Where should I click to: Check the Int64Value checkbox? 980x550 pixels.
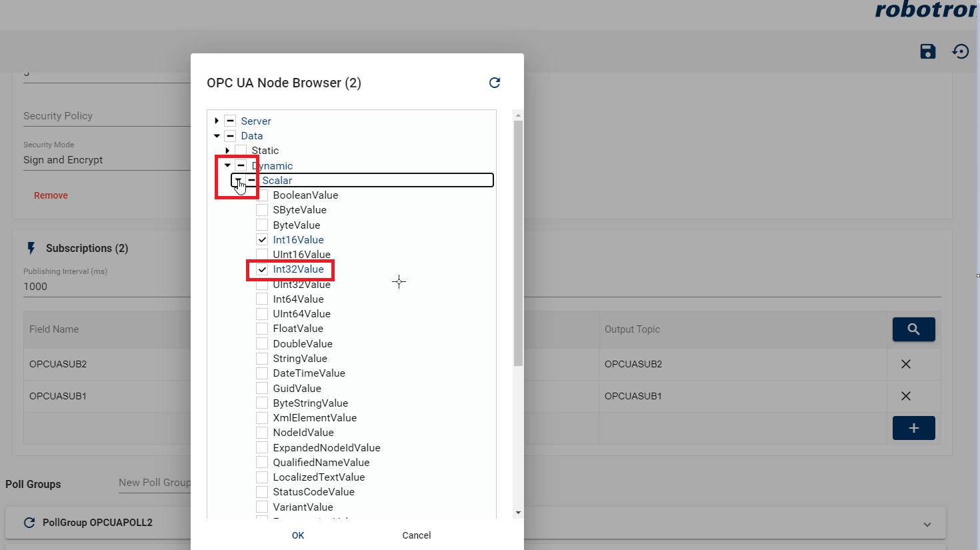262,299
